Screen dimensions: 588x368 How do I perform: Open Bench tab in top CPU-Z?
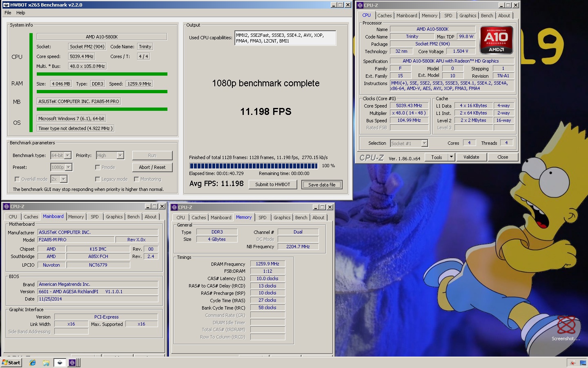point(487,16)
